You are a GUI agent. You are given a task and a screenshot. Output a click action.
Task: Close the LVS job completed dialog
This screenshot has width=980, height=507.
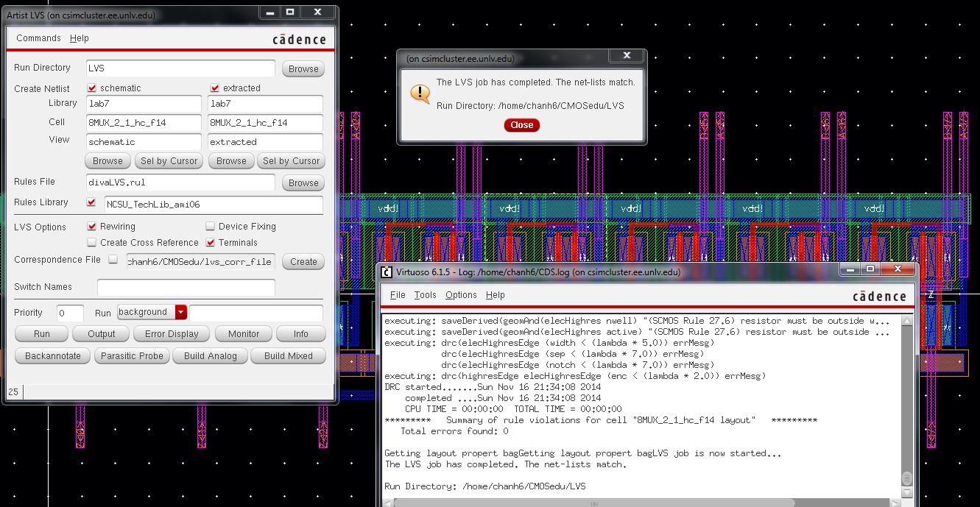(x=521, y=125)
